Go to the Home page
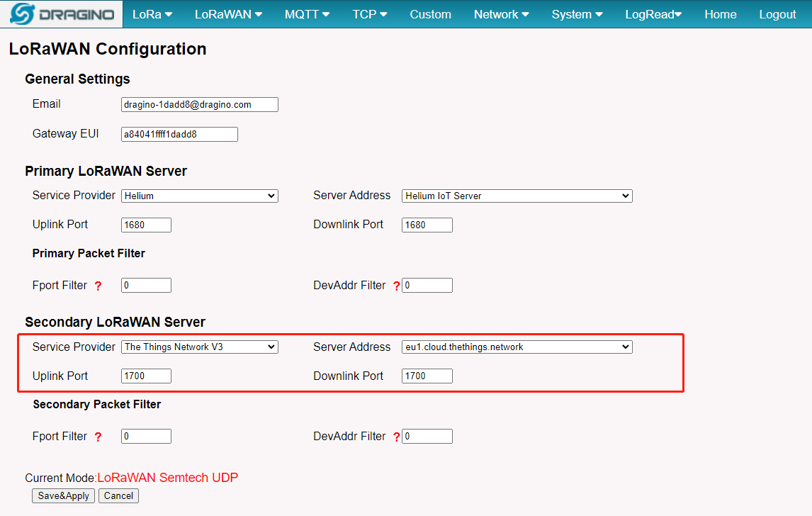 pos(721,14)
